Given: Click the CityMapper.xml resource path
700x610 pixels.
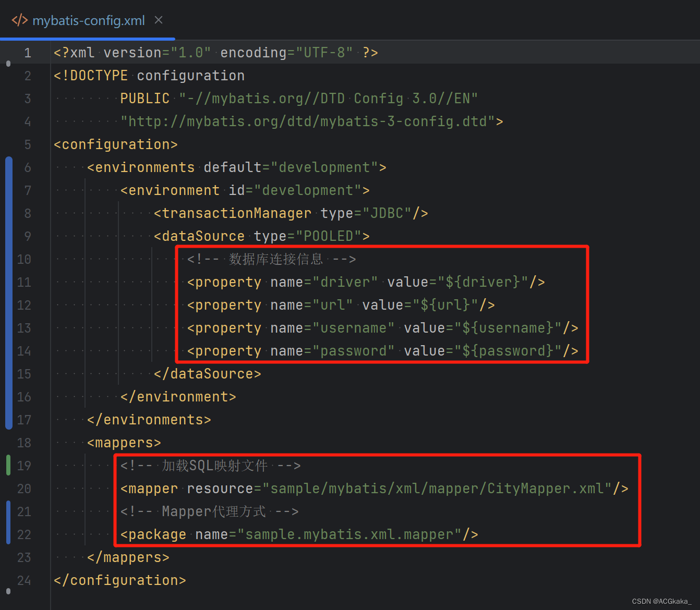Looking at the screenshot, I should (437, 489).
